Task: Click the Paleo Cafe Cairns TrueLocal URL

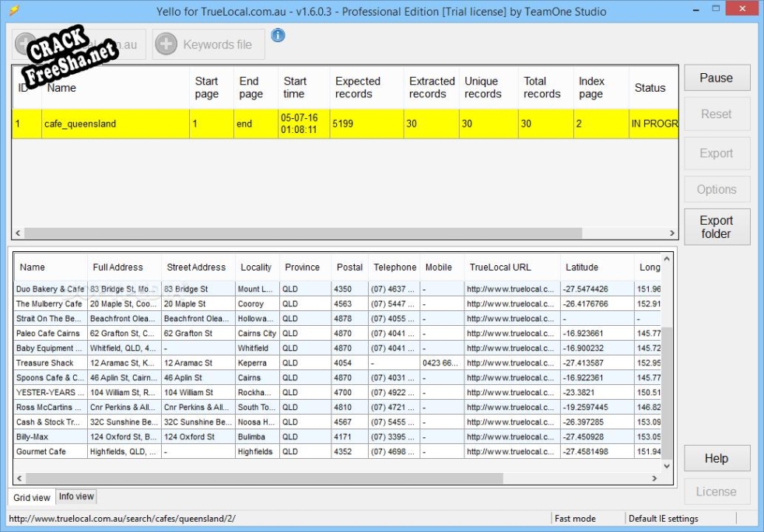Action: pos(510,334)
